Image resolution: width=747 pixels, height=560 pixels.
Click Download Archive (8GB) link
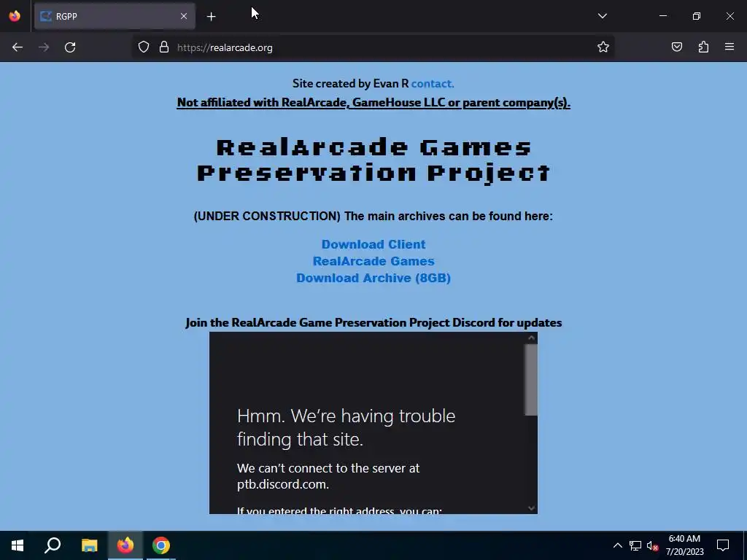coord(373,278)
